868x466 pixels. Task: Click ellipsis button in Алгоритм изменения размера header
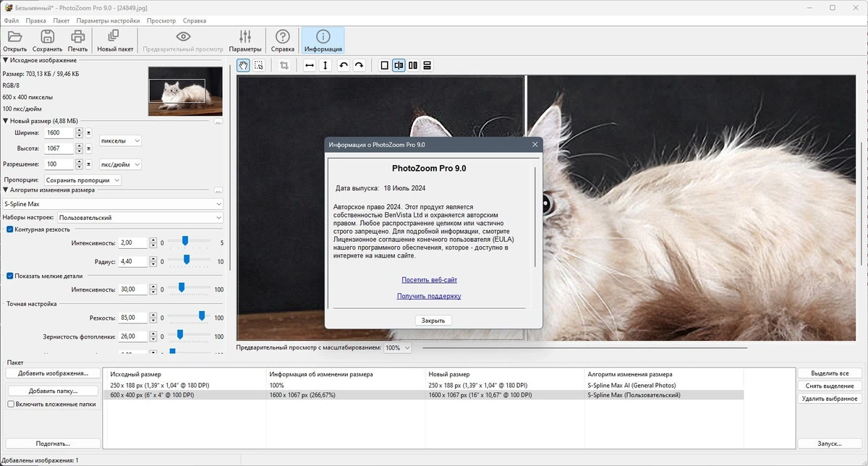coord(218,190)
